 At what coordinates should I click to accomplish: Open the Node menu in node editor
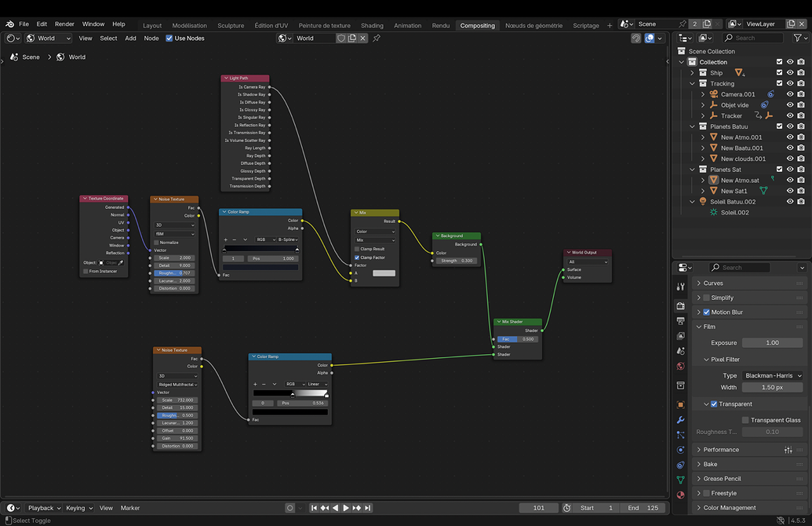tap(151, 38)
